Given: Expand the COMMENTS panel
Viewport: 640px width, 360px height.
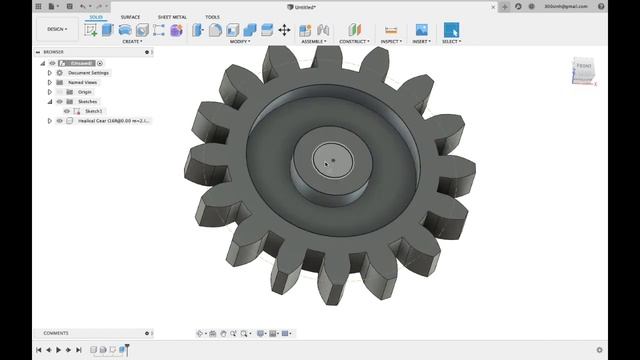Looking at the screenshot, I should [x=147, y=333].
